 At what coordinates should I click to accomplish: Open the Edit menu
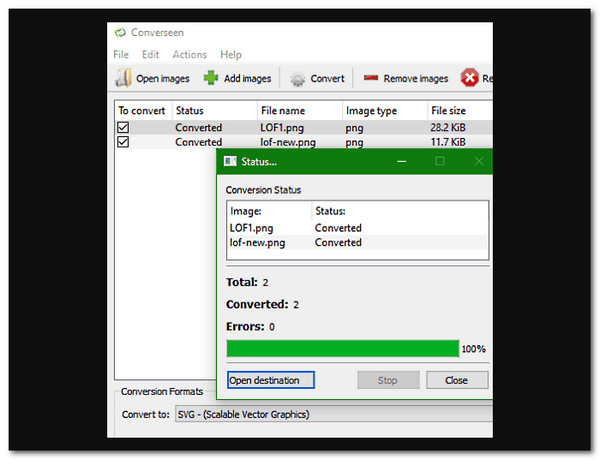tap(150, 54)
